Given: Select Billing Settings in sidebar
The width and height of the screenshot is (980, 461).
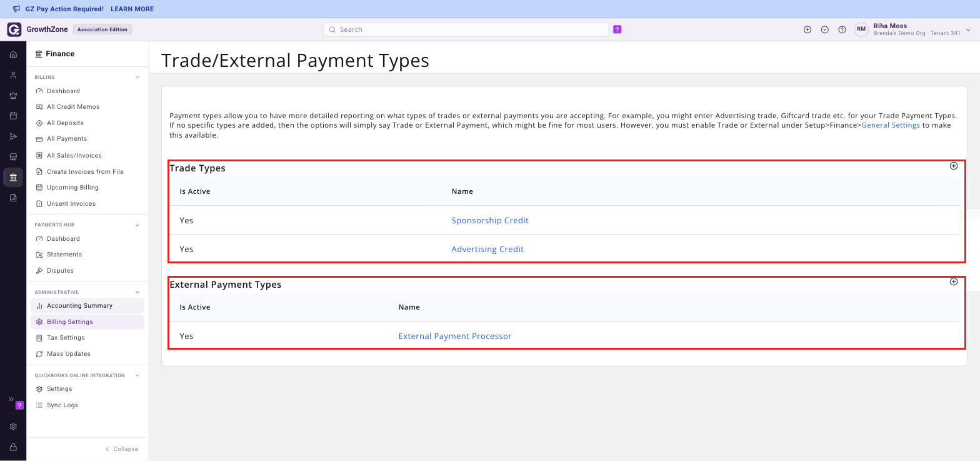Looking at the screenshot, I should (87, 322).
